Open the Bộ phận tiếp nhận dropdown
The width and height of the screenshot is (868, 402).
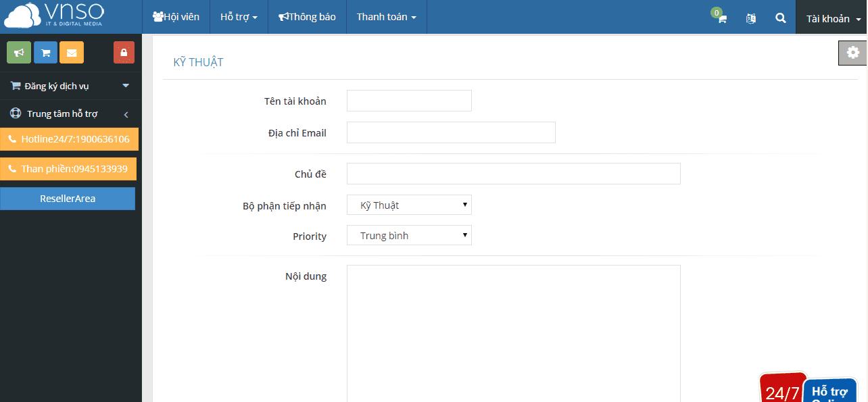click(409, 205)
